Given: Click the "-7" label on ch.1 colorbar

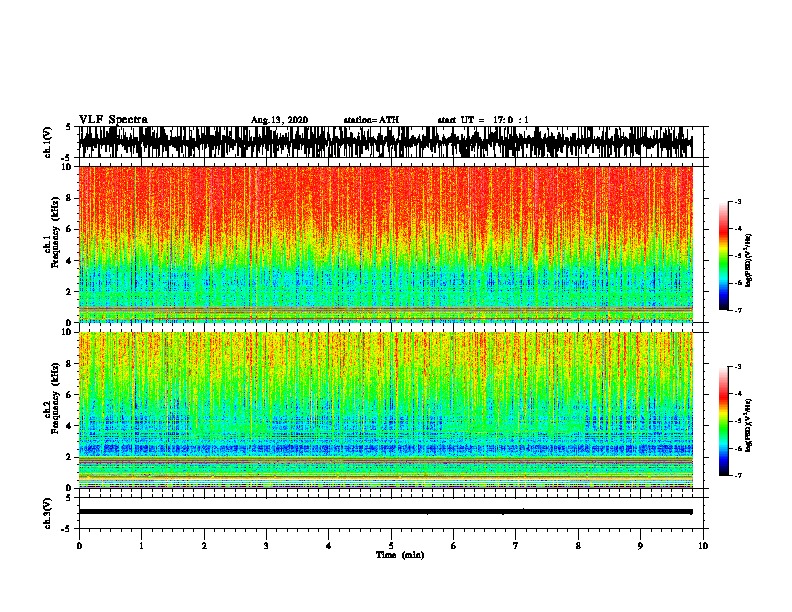Looking at the screenshot, I should [x=738, y=310].
